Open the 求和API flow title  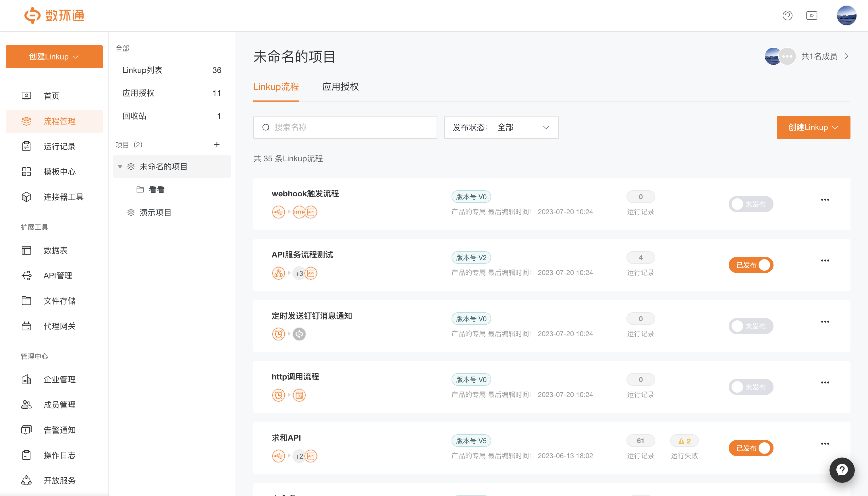[286, 437]
